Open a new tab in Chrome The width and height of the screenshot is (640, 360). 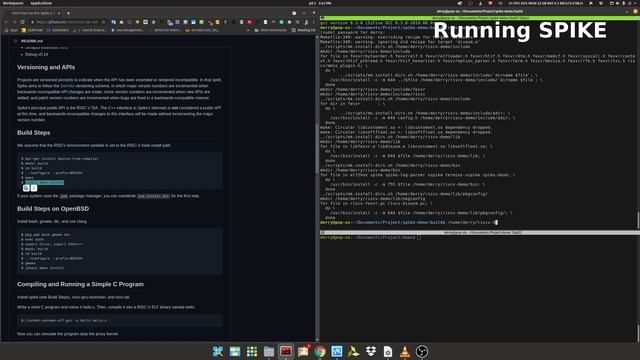[68, 13]
